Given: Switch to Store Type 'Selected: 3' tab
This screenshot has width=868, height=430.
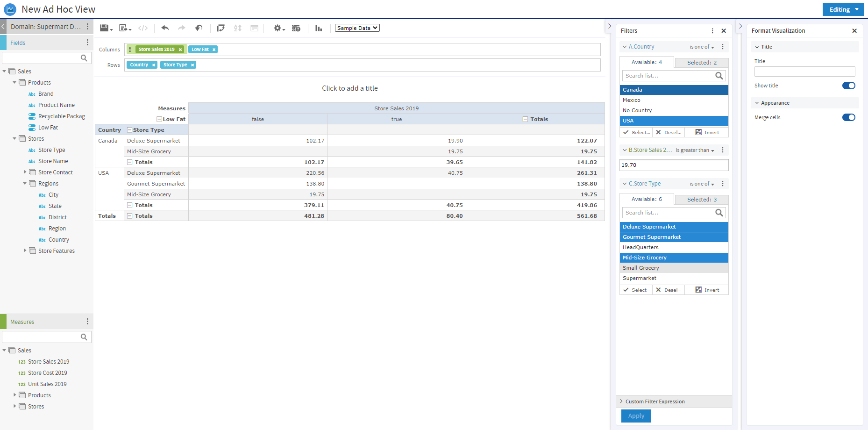Looking at the screenshot, I should point(702,200).
